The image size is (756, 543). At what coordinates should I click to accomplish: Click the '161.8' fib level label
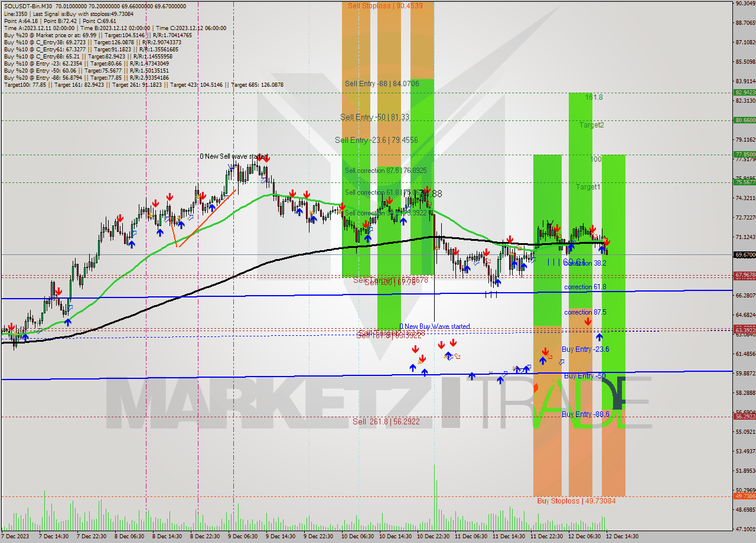click(x=594, y=97)
